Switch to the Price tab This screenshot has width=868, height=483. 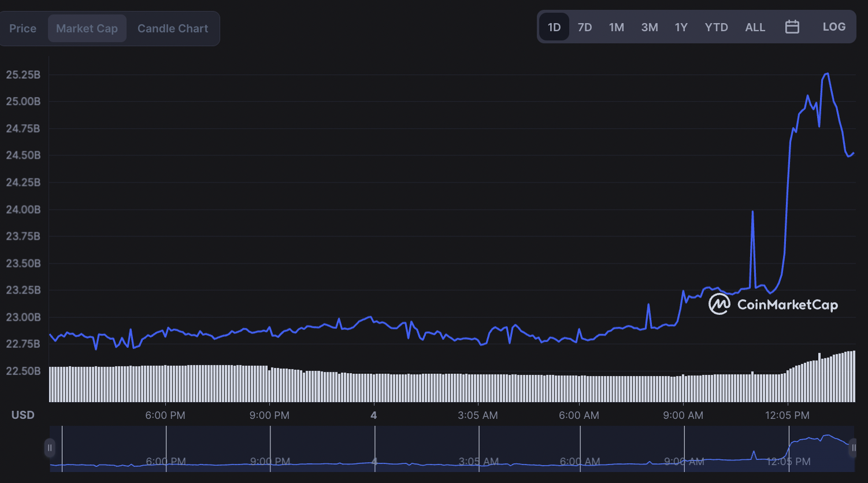pos(23,28)
